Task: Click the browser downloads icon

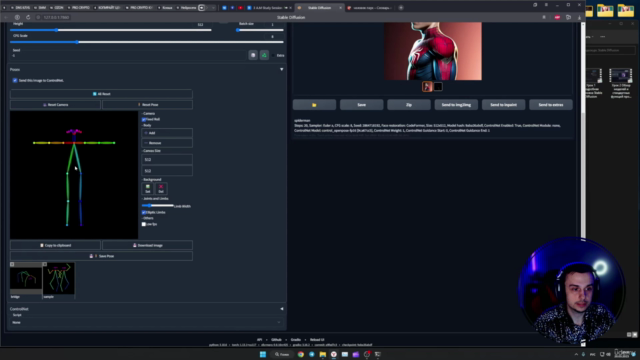Action: (579, 18)
